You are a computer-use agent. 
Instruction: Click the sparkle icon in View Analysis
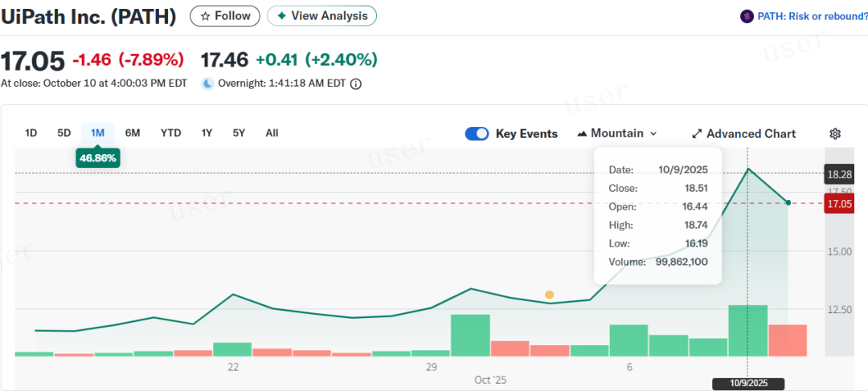click(x=281, y=16)
